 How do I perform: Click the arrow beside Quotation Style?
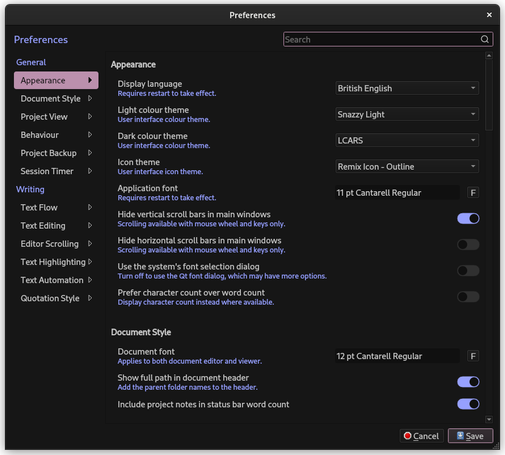(90, 298)
